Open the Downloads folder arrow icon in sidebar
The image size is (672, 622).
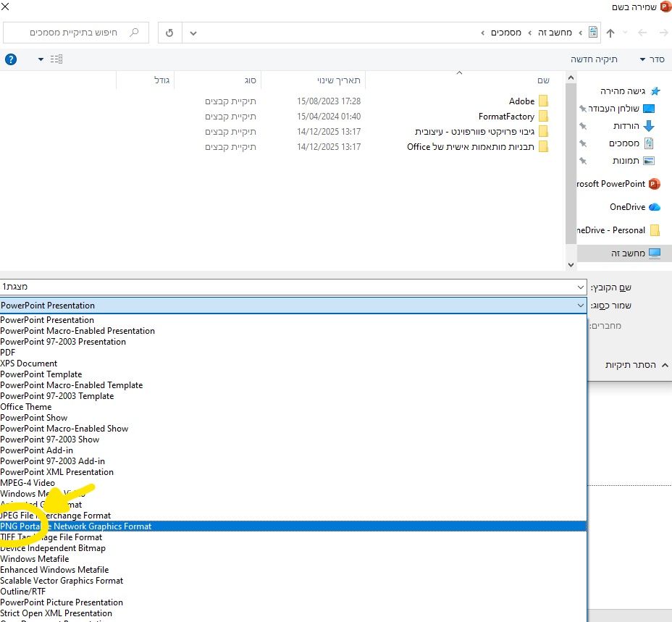pos(648,126)
